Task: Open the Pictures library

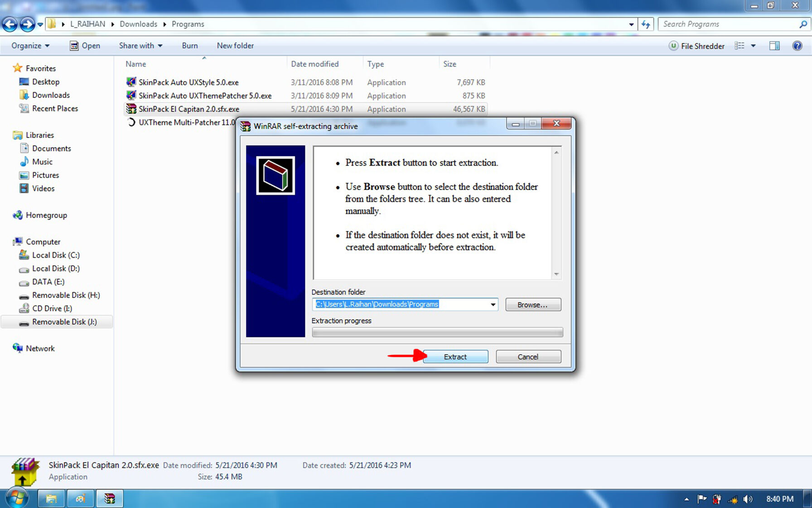Action: coord(45,175)
